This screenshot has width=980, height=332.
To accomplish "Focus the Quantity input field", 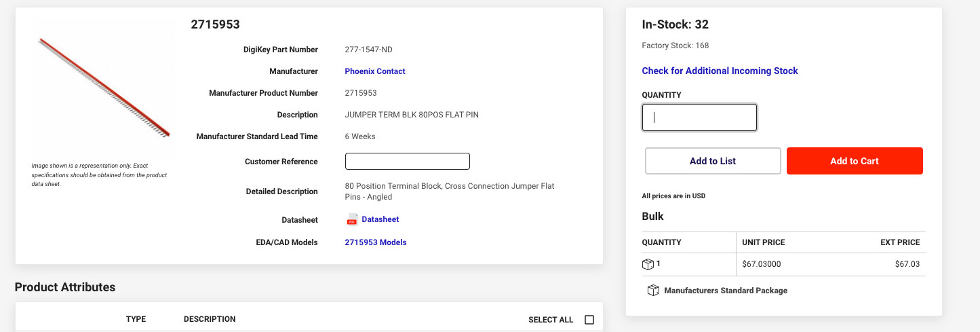I will point(699,117).
